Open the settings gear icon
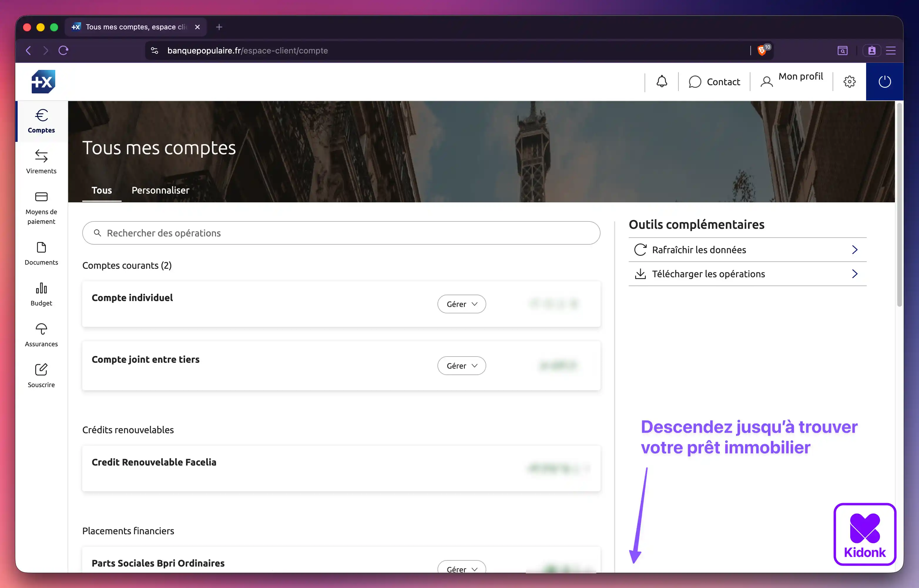 849,81
